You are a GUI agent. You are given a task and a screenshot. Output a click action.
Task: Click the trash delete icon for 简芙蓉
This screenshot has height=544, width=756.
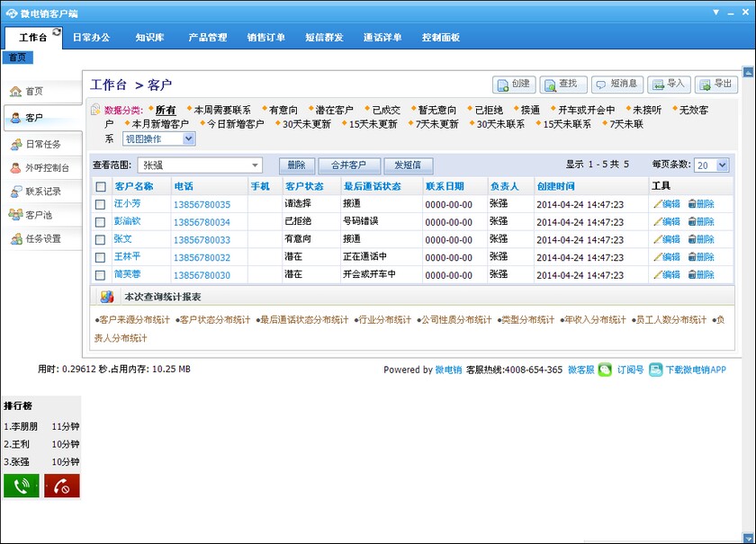(692, 274)
